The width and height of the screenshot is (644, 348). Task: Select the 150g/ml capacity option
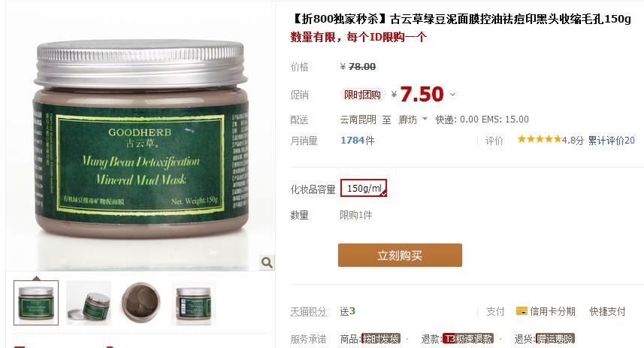pyautogui.click(x=364, y=188)
